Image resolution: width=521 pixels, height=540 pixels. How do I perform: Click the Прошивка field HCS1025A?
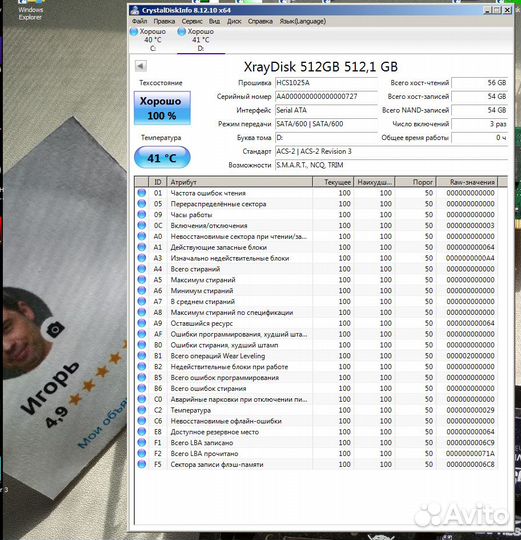tap(326, 83)
